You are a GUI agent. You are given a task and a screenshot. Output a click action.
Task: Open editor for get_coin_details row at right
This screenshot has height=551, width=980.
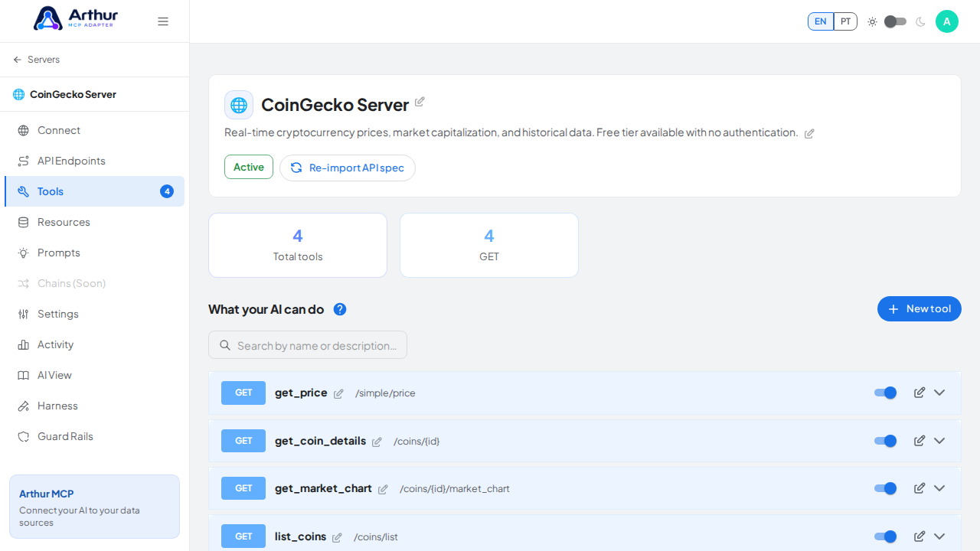pyautogui.click(x=920, y=441)
